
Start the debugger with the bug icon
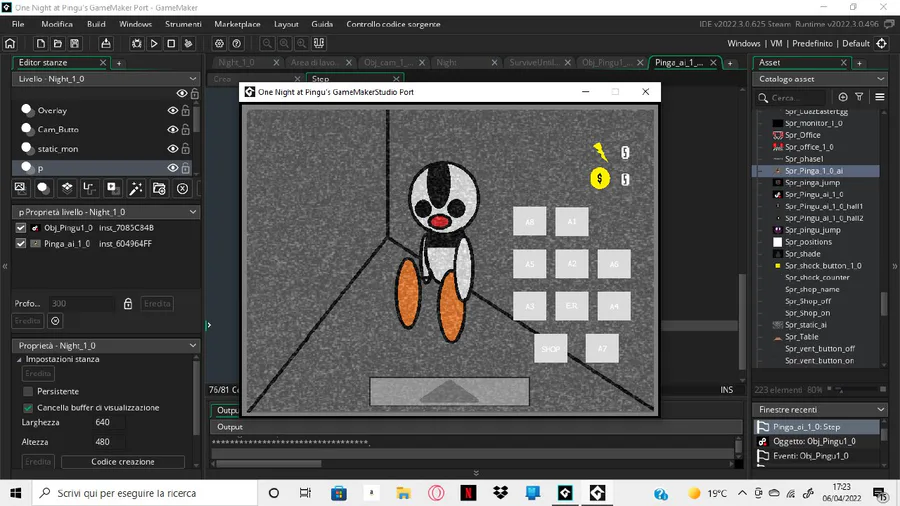[x=137, y=44]
